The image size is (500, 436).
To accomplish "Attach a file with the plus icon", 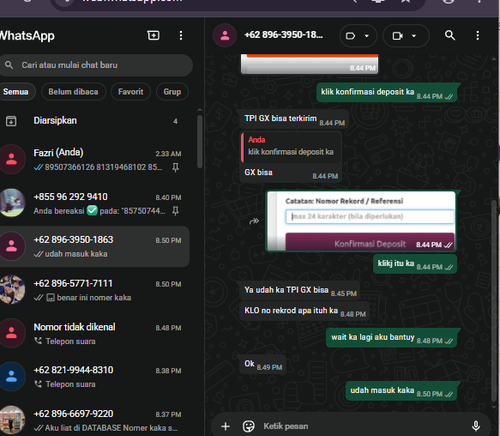I will click(225, 426).
